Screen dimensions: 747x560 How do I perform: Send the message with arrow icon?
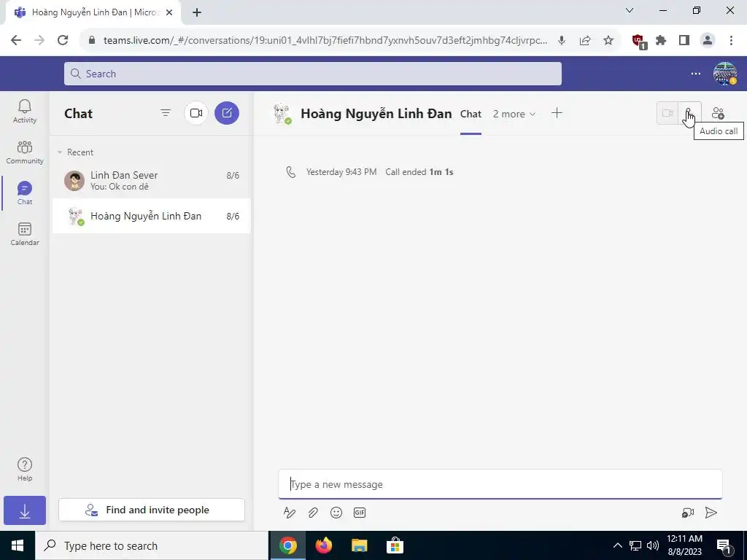click(x=711, y=513)
